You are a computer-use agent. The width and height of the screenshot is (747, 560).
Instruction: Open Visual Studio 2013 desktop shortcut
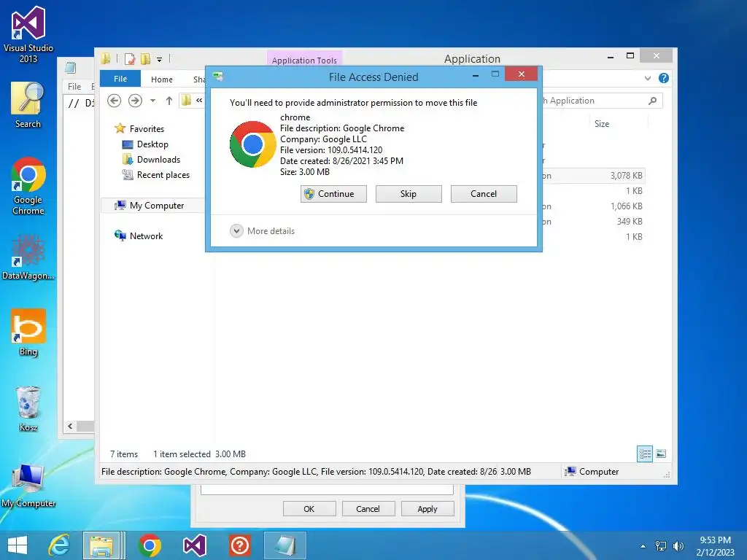(28, 34)
